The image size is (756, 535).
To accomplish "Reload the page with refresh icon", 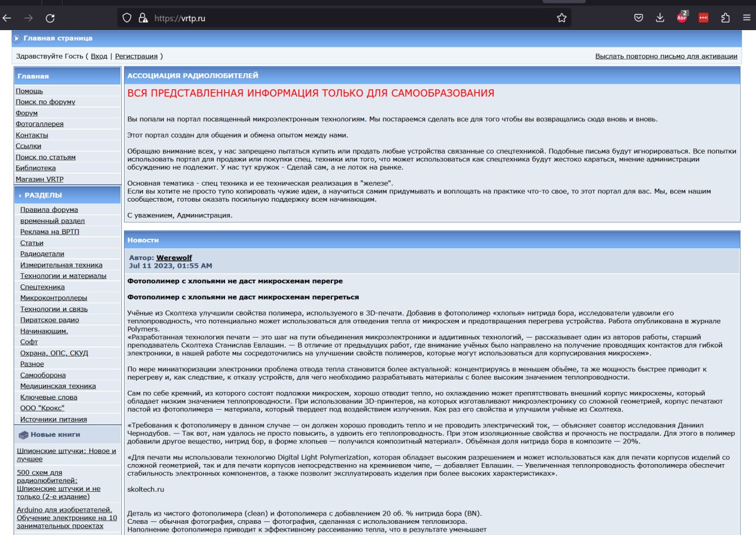I will (50, 18).
